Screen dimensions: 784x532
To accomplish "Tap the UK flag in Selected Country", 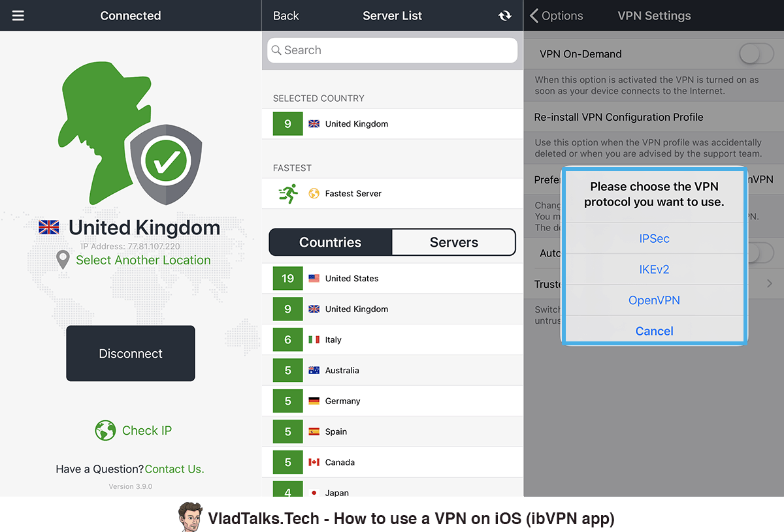I will tap(314, 123).
